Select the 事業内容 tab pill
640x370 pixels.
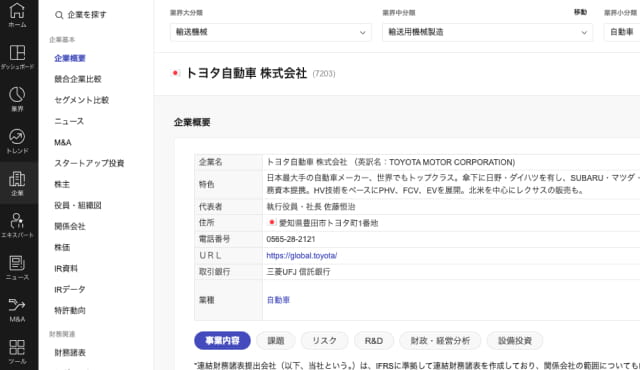click(x=222, y=341)
